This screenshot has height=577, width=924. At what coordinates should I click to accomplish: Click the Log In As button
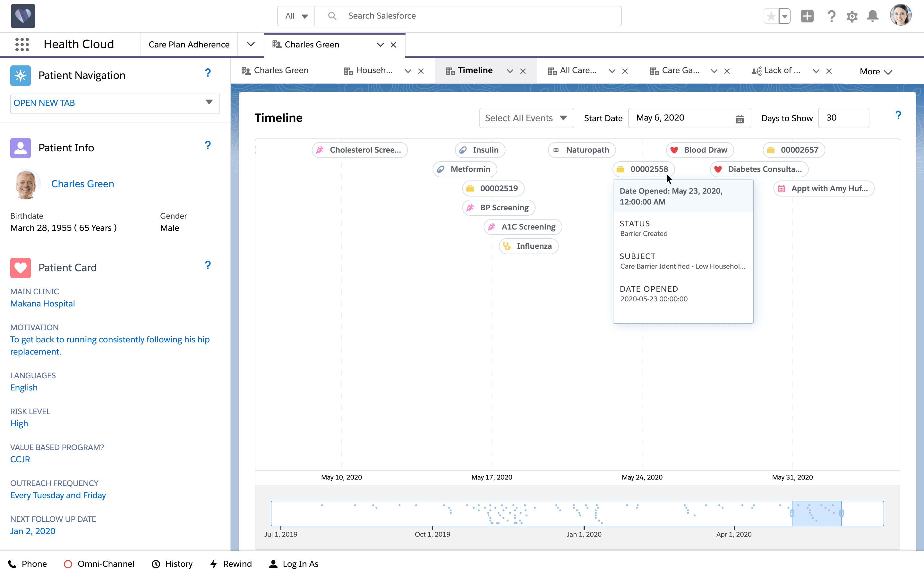293,564
